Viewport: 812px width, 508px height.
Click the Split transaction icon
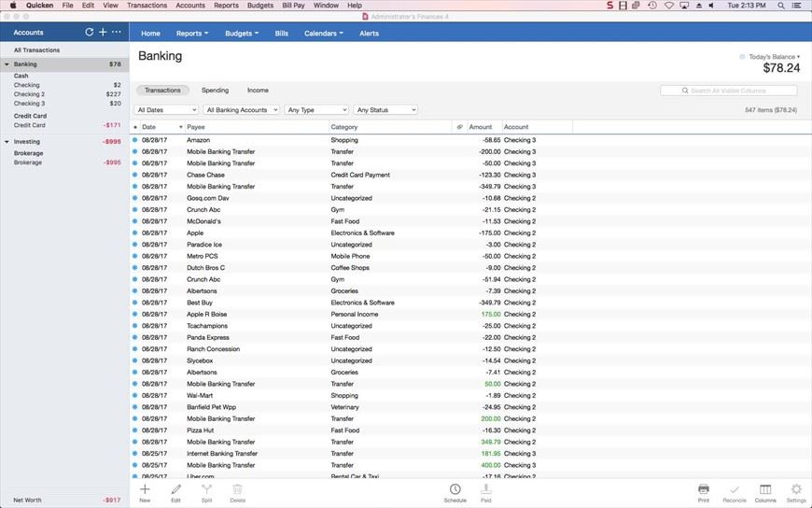pos(206,492)
